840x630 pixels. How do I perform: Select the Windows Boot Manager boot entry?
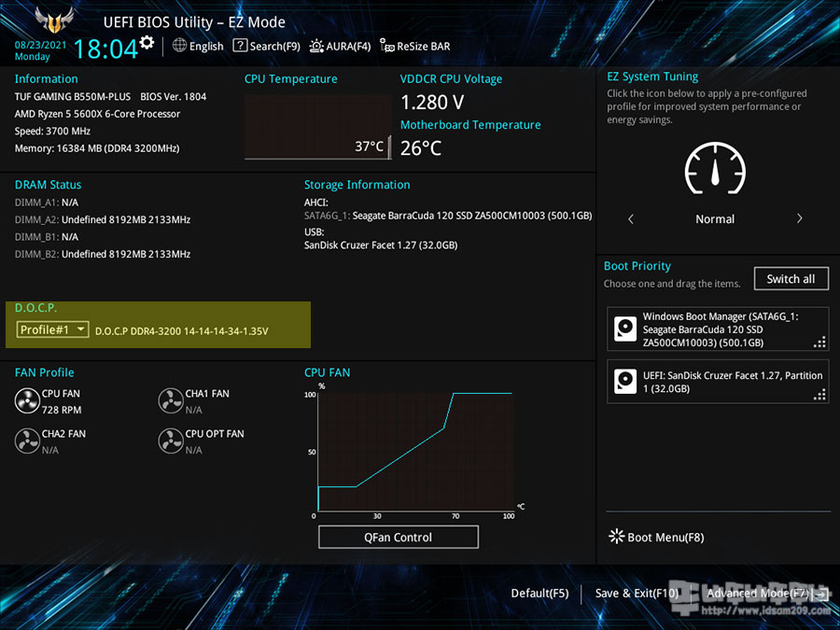coord(718,329)
